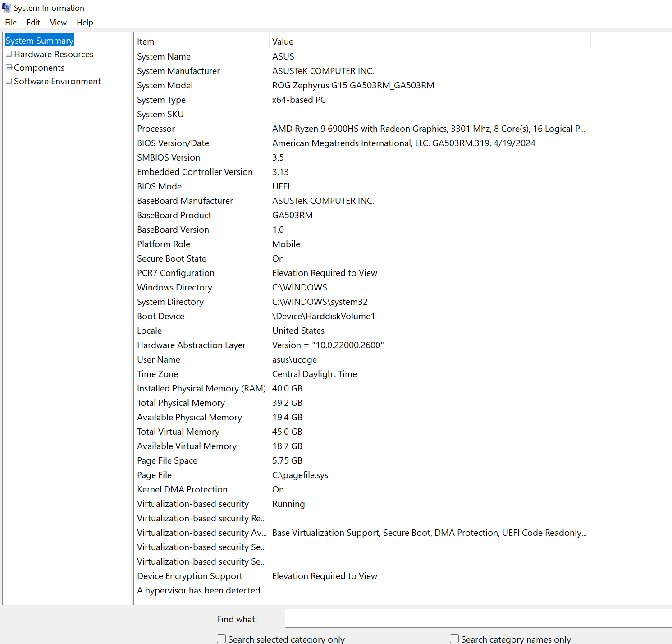Image resolution: width=672 pixels, height=644 pixels.
Task: Select the BaseBoard Version row
Action: (x=362, y=230)
